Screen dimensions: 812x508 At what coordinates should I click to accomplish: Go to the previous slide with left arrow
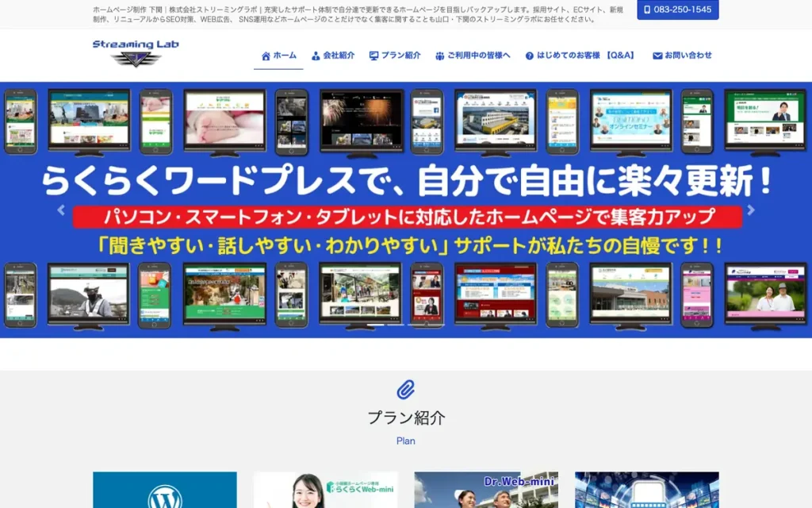(x=61, y=210)
